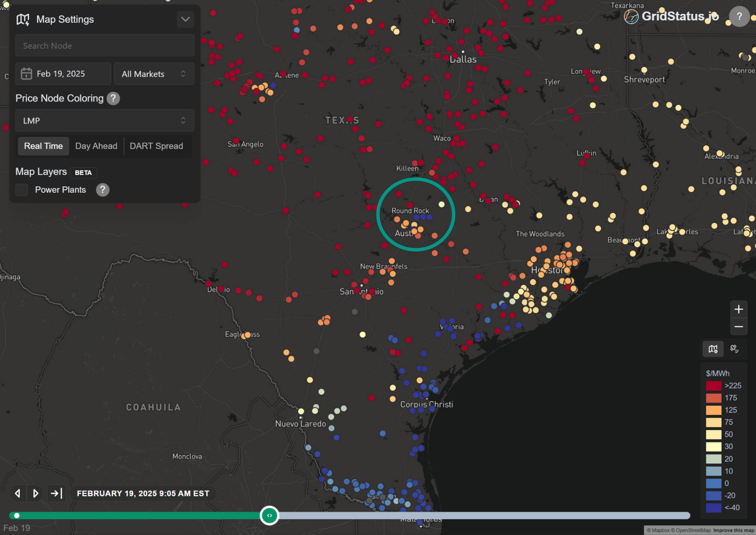756x535 pixels.
Task: Click the Search Node input field
Action: [105, 46]
